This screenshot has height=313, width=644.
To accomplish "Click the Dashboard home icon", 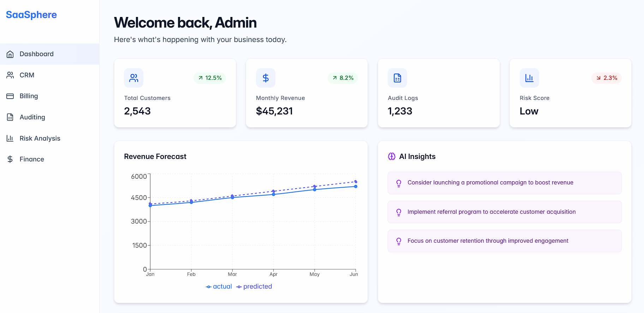I will [x=10, y=54].
